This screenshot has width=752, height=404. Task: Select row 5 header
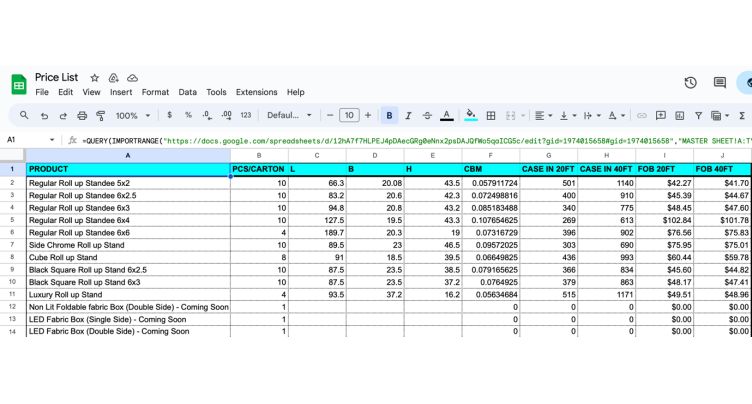coord(12,220)
